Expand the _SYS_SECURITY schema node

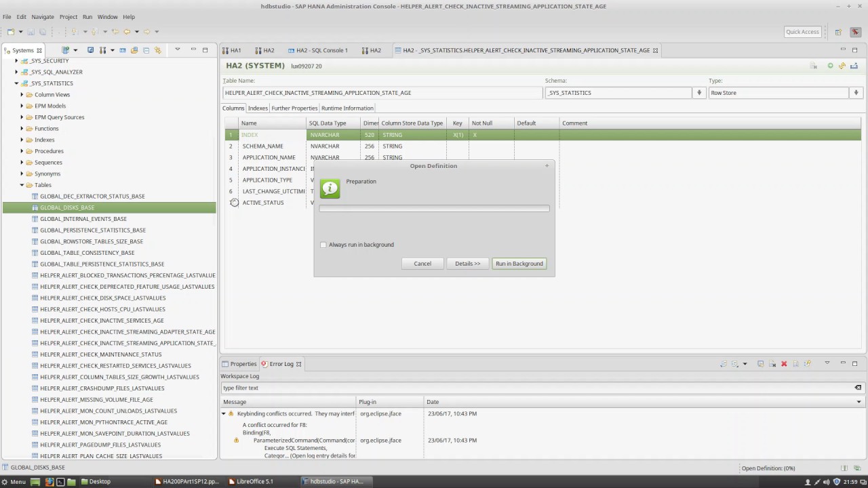point(16,61)
